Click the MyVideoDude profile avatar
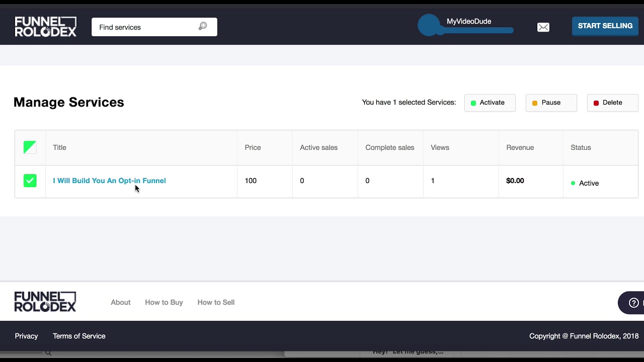This screenshot has width=644, height=362. (x=429, y=25)
